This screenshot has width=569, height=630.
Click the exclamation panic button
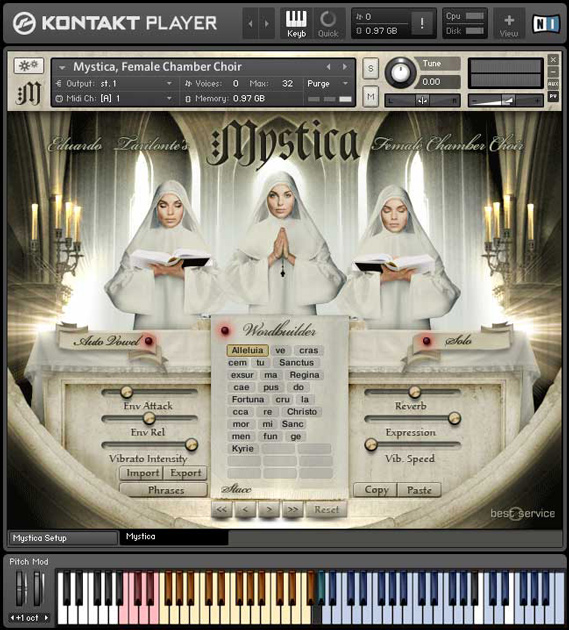[422, 23]
